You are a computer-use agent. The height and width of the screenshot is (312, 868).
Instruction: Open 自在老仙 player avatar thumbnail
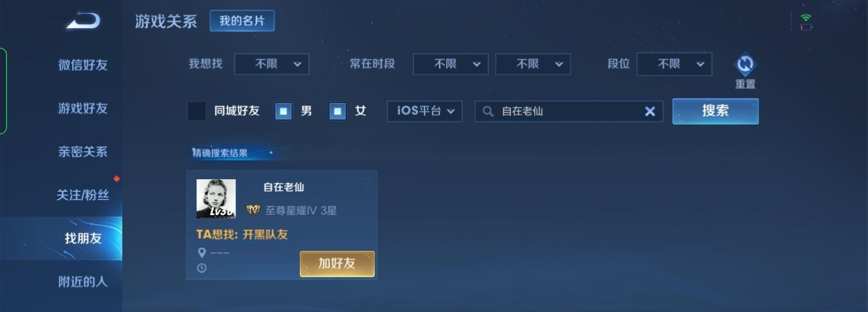tap(216, 199)
